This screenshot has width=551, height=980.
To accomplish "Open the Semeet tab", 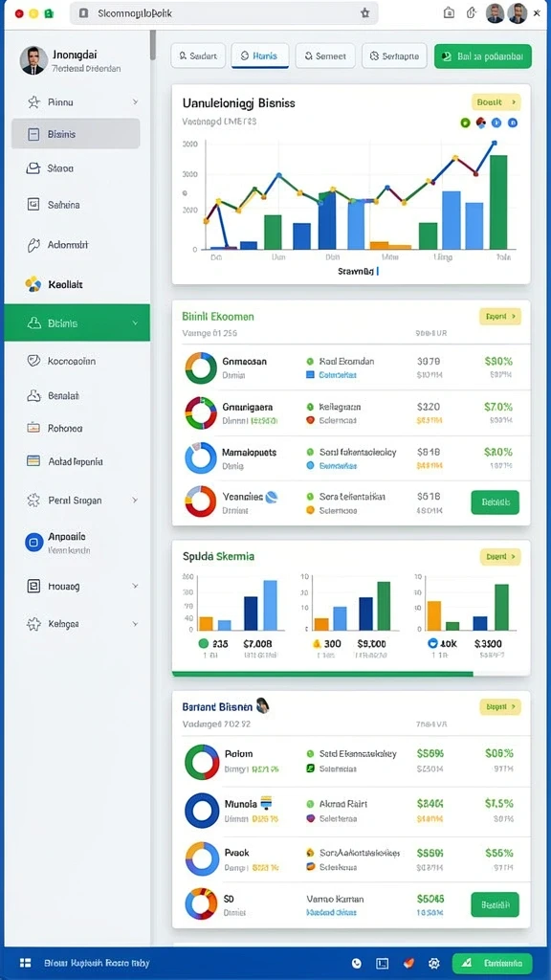I will click(325, 56).
